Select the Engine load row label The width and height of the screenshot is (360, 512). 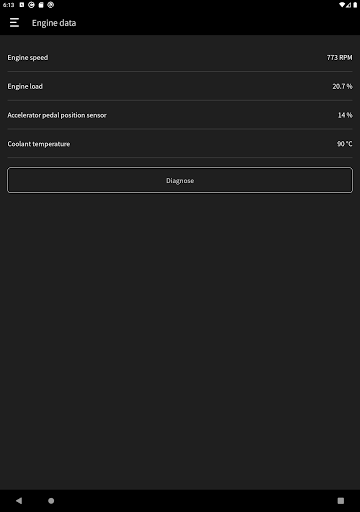tap(25, 86)
